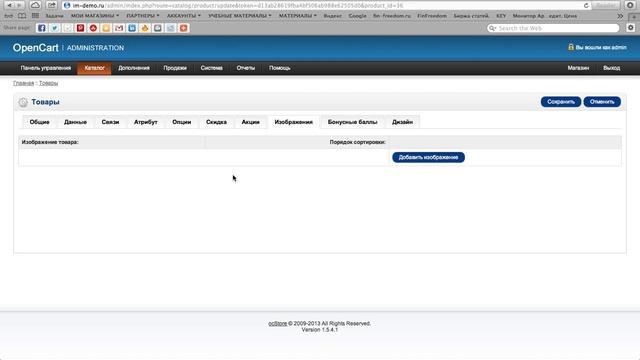
Task: Share page on Twitter icon
Action: [x=54, y=28]
